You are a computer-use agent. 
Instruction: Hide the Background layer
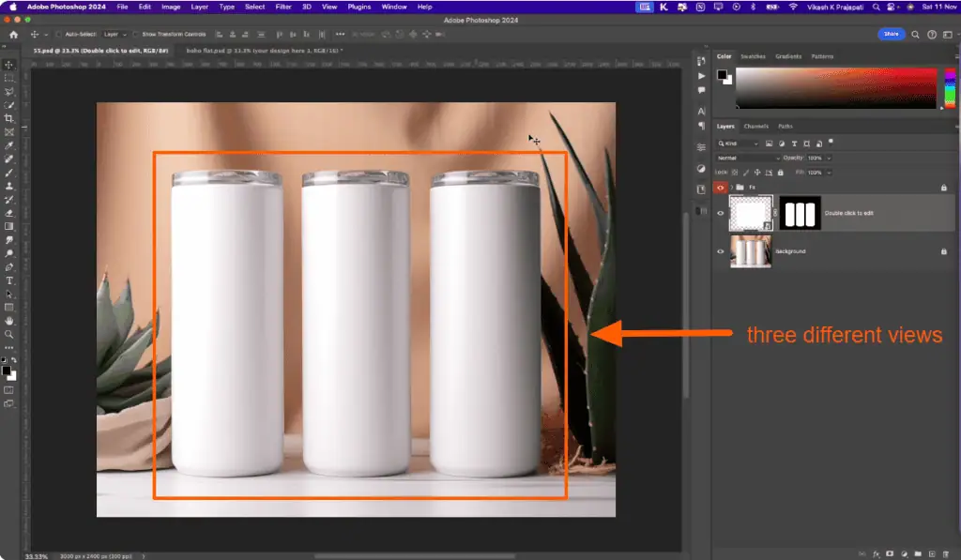coord(721,251)
